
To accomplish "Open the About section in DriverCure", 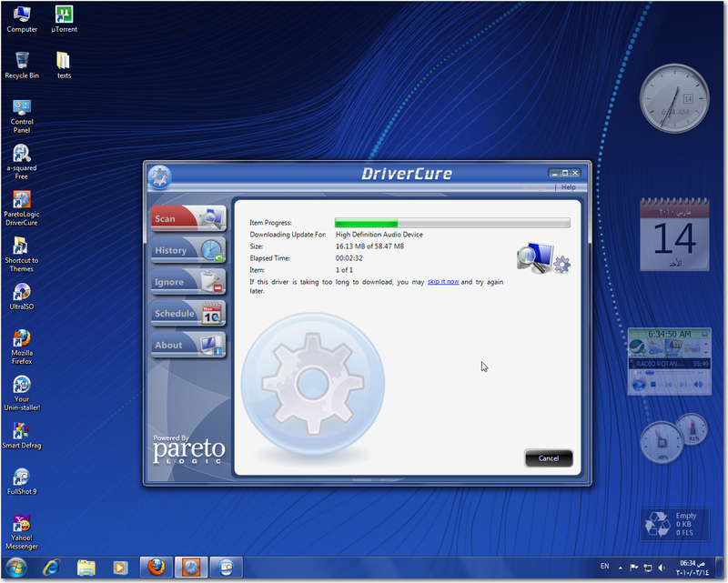I will 188,345.
